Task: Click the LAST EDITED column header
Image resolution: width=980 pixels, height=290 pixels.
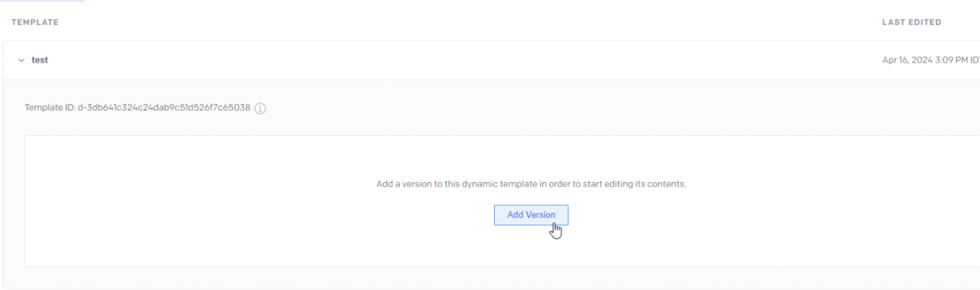Action: tap(912, 22)
